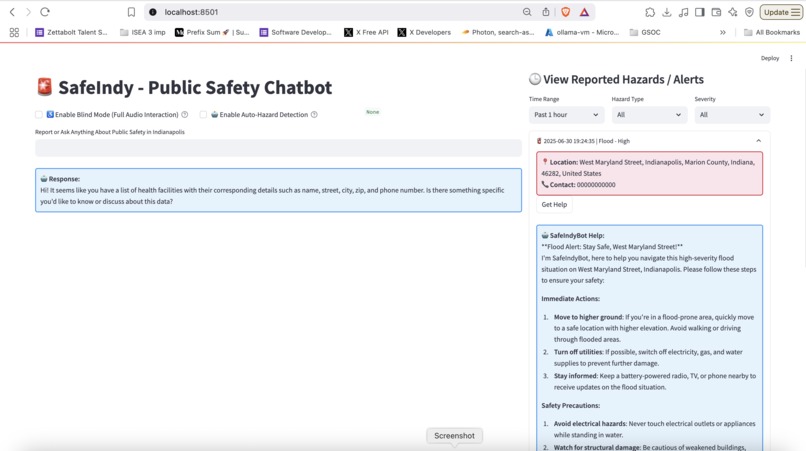The image size is (806, 451).
Task: Open Leo AI sparkle icon
Action: coord(732,12)
